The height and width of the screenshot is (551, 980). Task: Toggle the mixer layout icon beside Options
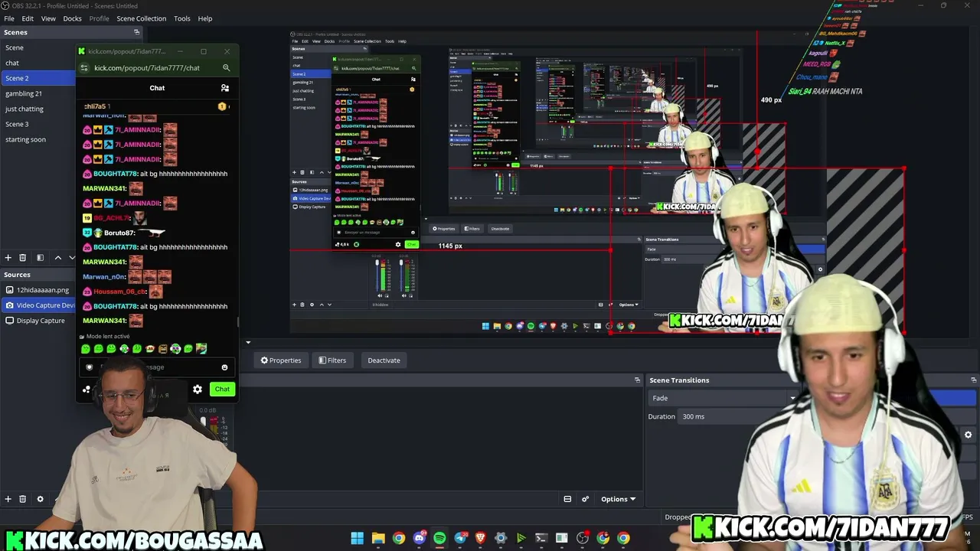coord(567,499)
